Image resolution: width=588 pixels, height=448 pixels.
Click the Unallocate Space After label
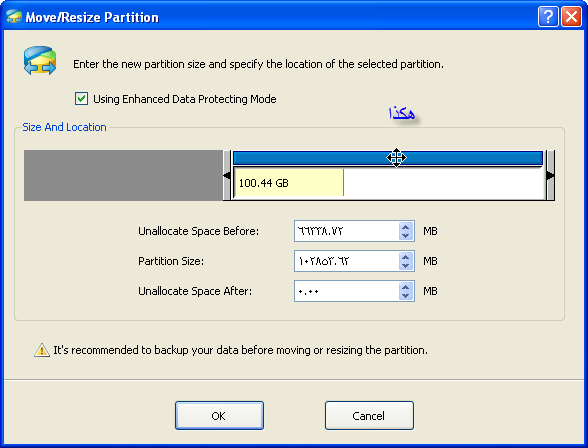coord(195,291)
